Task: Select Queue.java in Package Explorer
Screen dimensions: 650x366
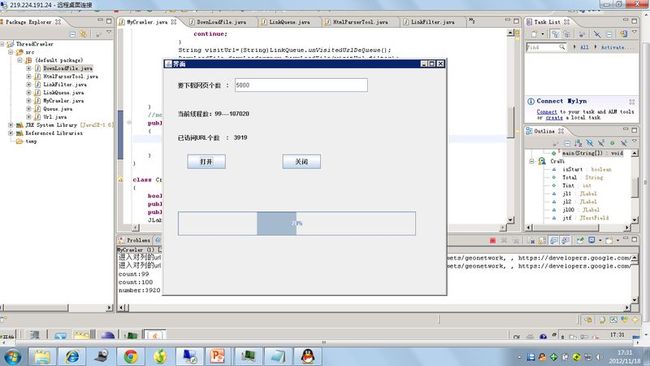Action: tap(58, 109)
